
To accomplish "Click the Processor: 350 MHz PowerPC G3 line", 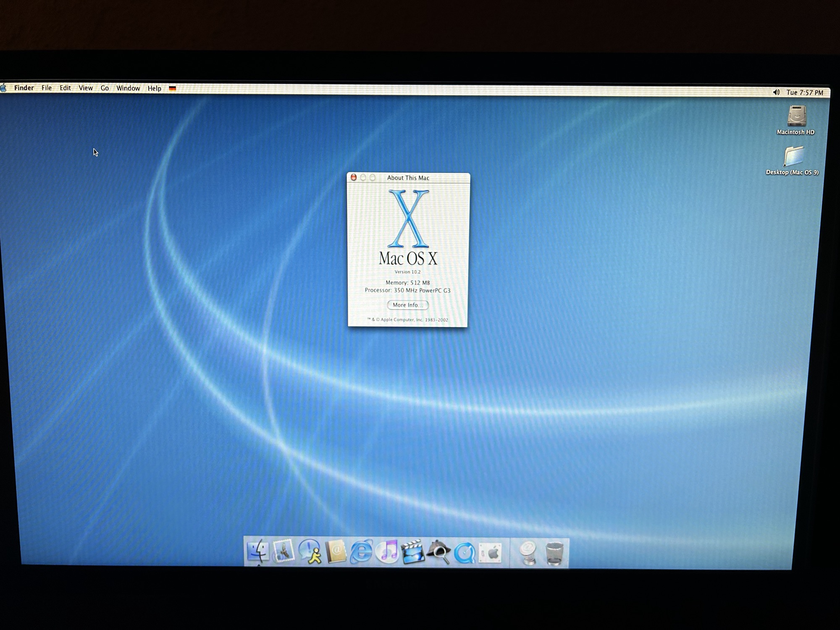I will 407,290.
